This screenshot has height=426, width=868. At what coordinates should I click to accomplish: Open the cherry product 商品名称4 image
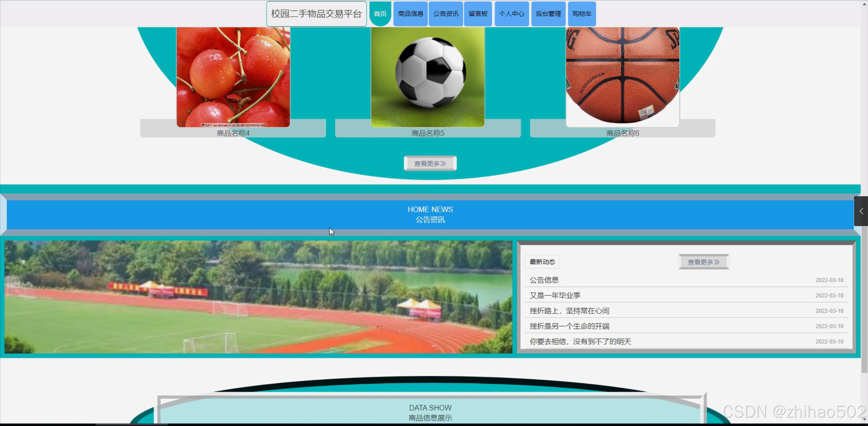click(x=233, y=77)
